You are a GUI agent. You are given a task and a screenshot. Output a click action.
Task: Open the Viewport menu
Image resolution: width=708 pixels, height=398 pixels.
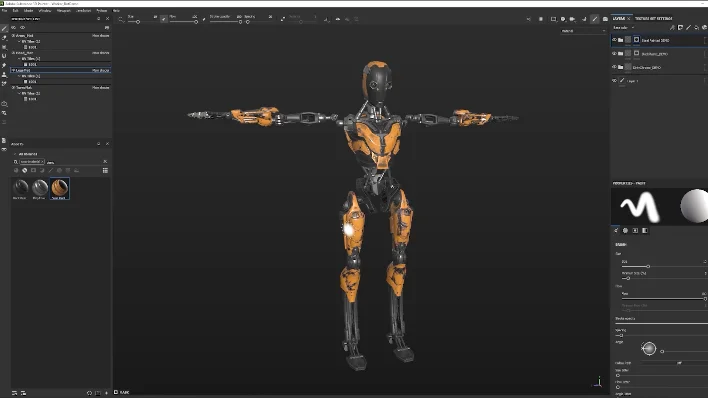[x=64, y=10]
